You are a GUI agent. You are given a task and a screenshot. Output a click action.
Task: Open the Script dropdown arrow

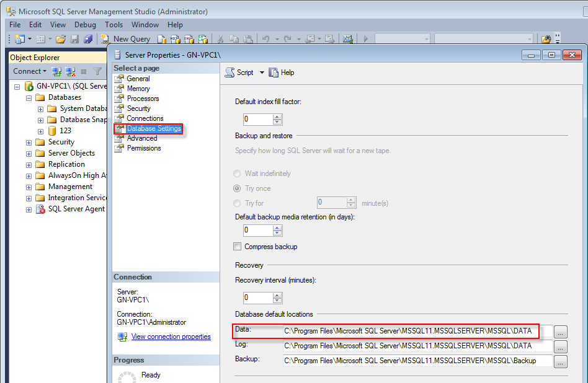[262, 73]
